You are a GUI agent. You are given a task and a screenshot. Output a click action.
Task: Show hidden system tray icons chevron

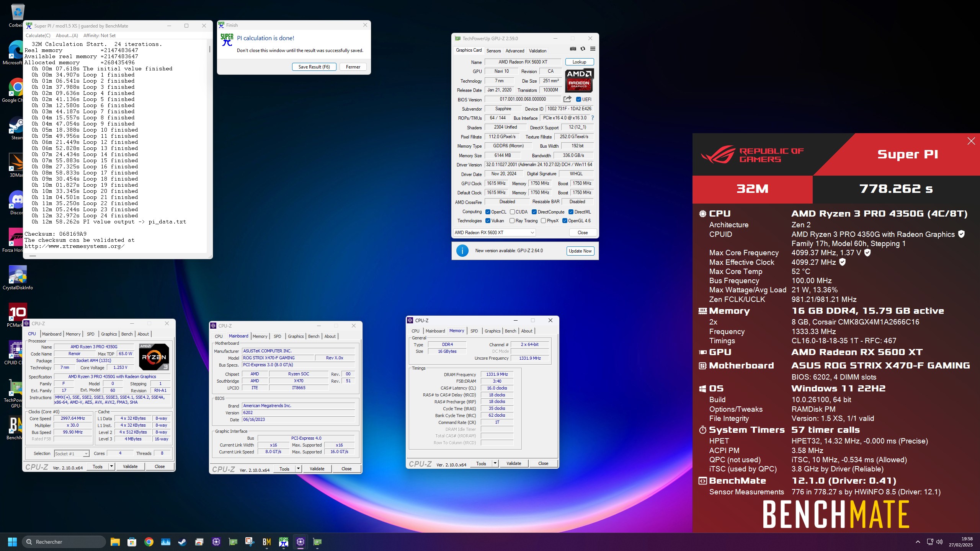click(x=918, y=542)
